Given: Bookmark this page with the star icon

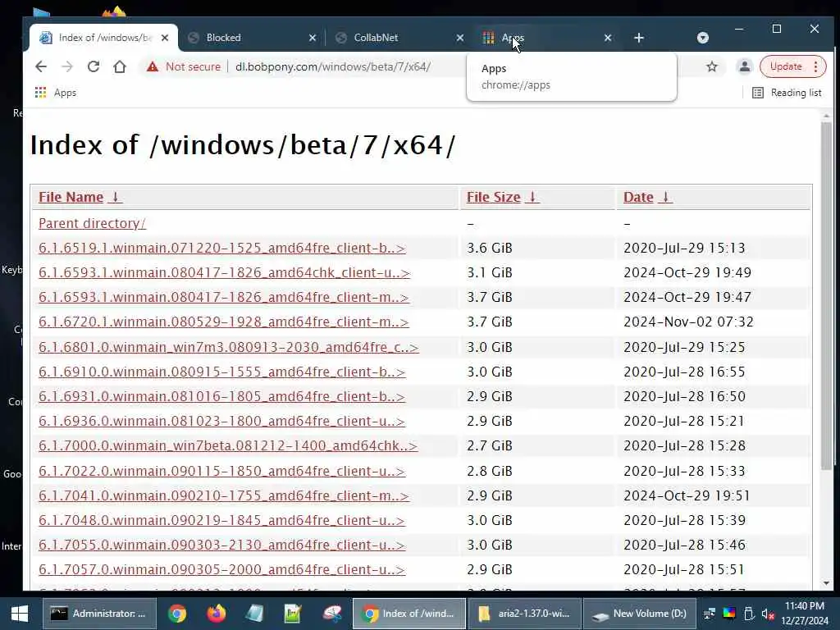Looking at the screenshot, I should [711, 66].
